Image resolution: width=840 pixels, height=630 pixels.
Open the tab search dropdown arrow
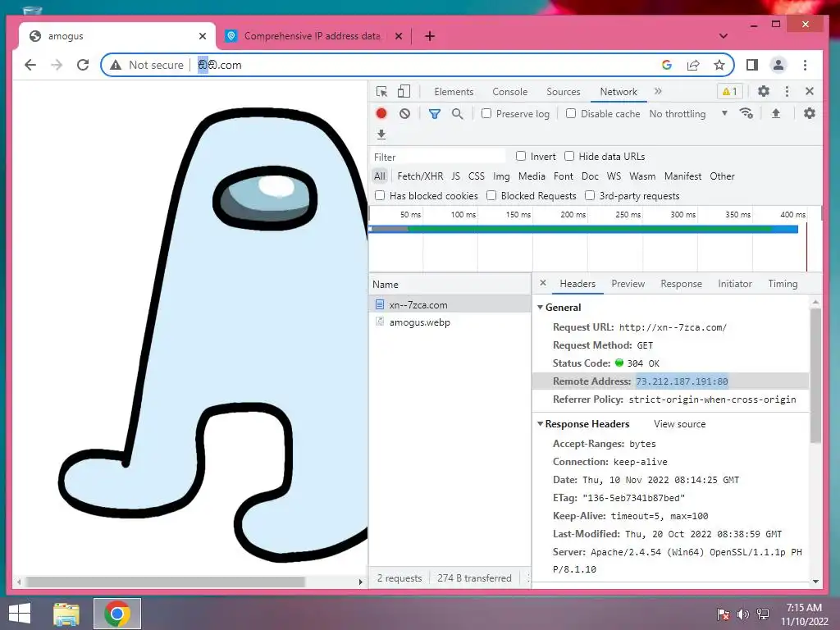(x=724, y=36)
